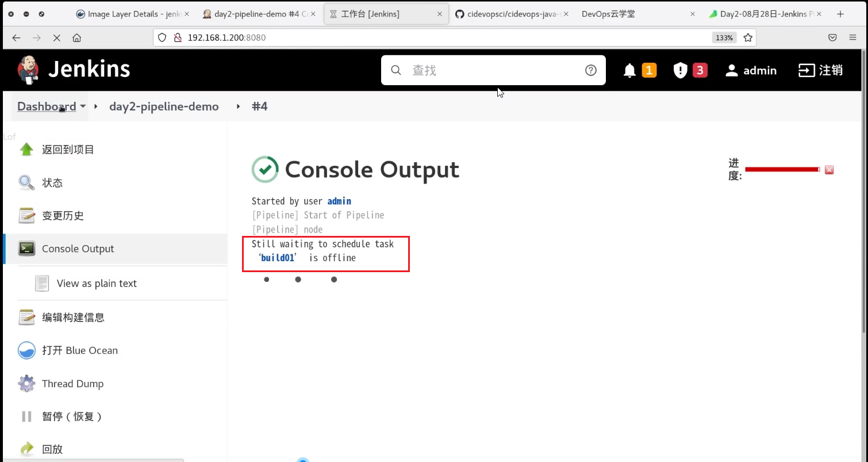Click the build progress bar
868x462 pixels.
point(782,169)
